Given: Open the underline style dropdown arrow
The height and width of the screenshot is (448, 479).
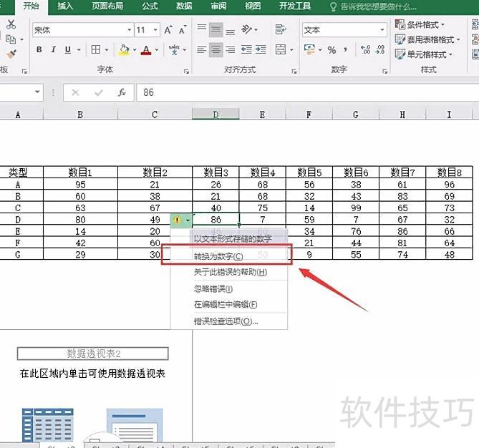Looking at the screenshot, I should tap(79, 49).
